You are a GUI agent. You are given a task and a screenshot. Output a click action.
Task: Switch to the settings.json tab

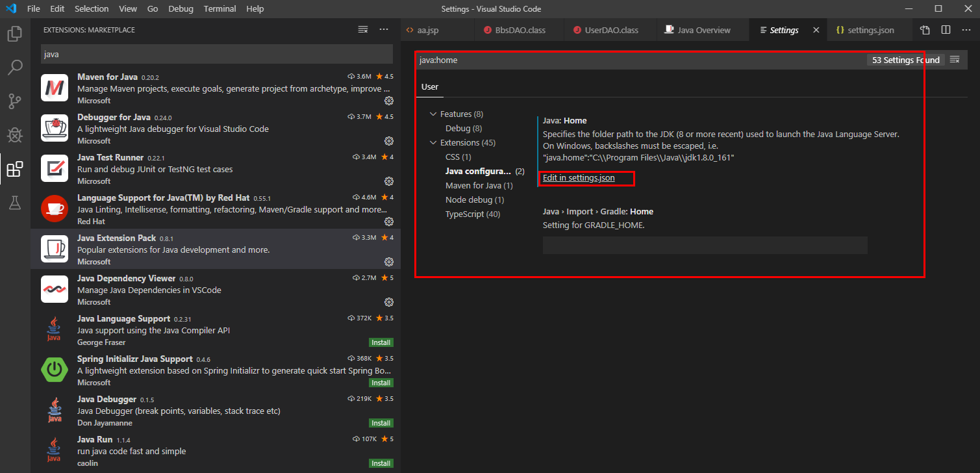coord(870,30)
